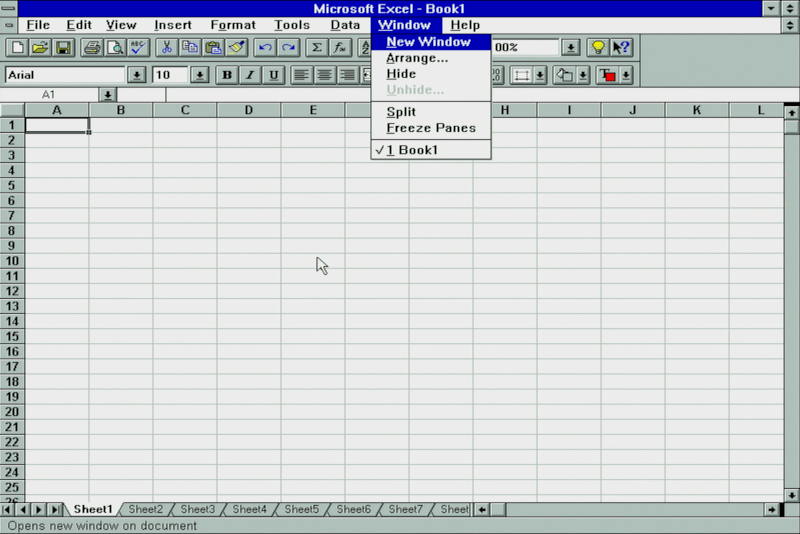Click the Cut scissors icon

point(166,47)
